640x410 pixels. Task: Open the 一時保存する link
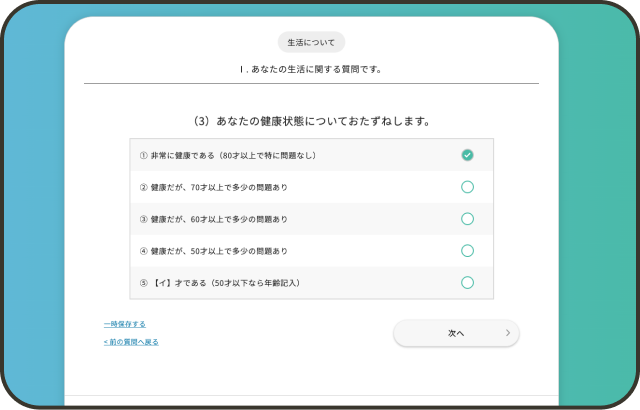[124, 324]
